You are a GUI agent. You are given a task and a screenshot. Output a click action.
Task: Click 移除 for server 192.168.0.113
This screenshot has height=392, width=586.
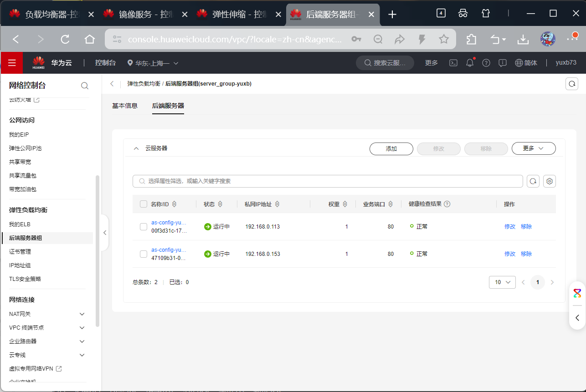(526, 226)
